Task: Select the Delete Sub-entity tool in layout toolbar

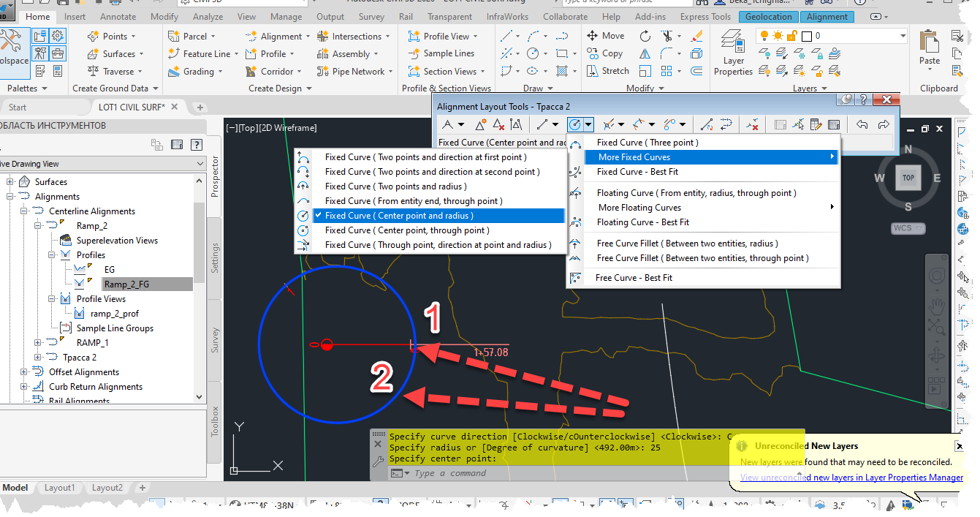Action: tap(752, 124)
